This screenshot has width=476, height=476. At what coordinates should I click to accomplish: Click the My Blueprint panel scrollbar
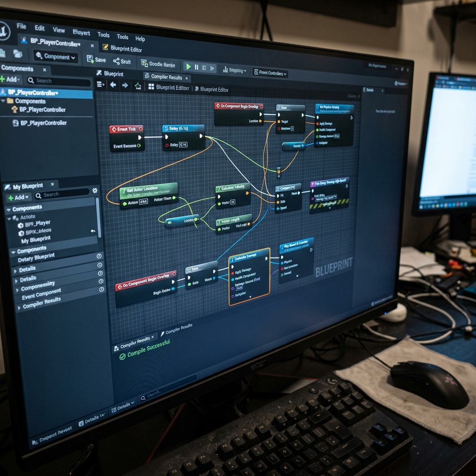click(x=98, y=218)
